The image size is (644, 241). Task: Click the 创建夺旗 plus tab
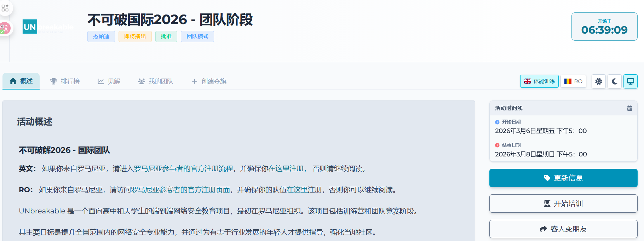[209, 81]
